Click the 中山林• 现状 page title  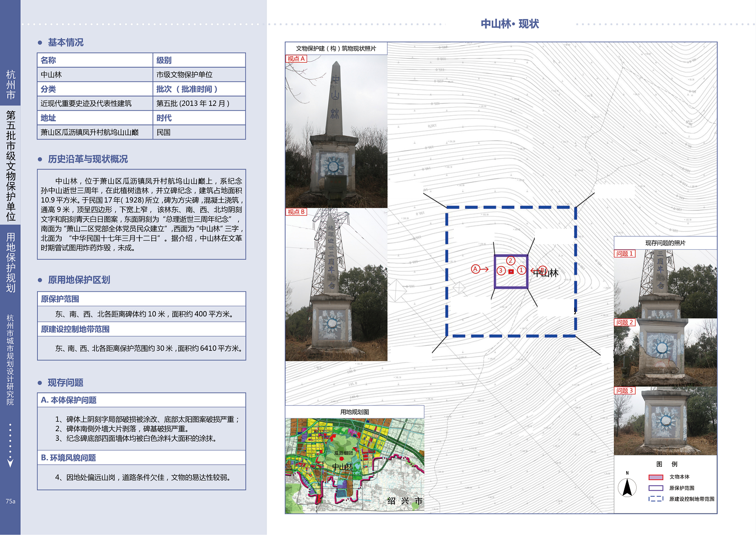tap(510, 24)
